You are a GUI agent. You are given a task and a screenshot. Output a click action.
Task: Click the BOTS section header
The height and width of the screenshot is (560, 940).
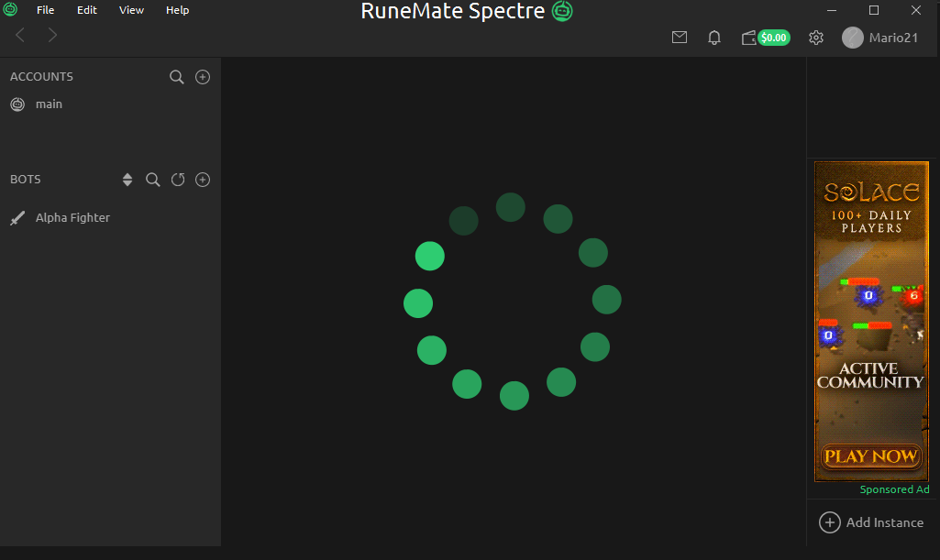tap(25, 180)
